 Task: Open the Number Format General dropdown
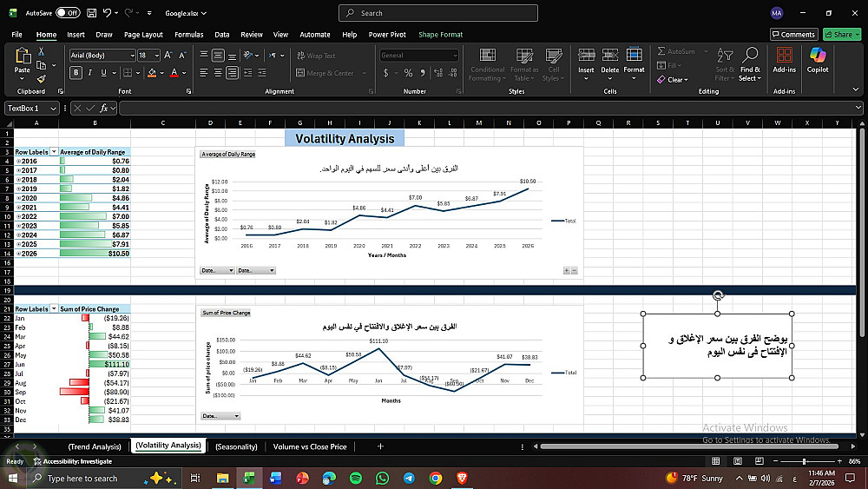click(455, 56)
